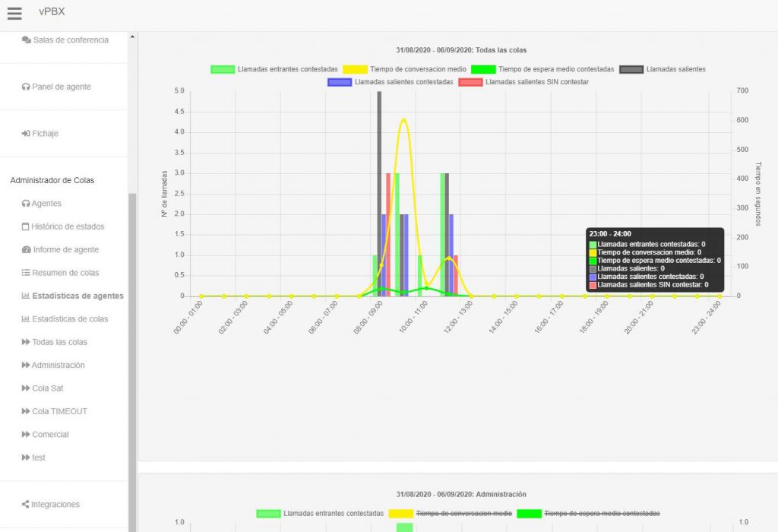Click the gauge icon for Informe de agente
The height and width of the screenshot is (532, 778).
(x=27, y=250)
